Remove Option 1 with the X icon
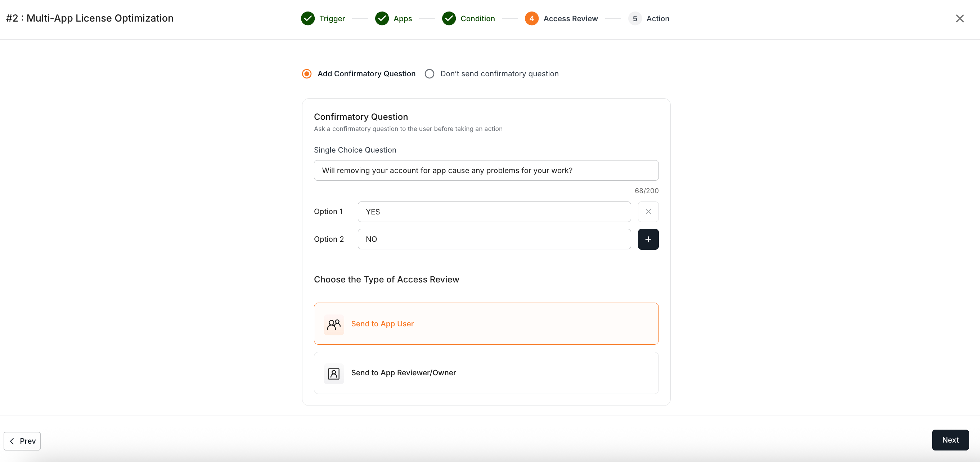The image size is (980, 462). 648,212
